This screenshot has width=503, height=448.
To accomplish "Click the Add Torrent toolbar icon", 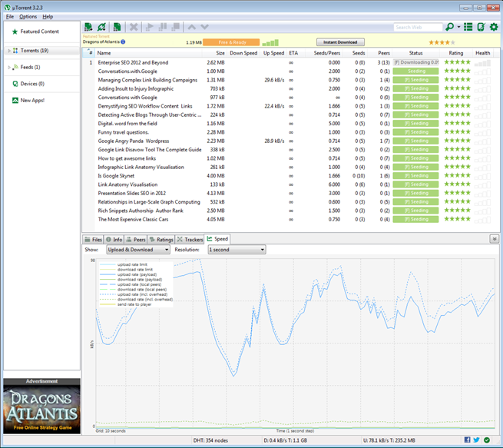I will point(88,27).
